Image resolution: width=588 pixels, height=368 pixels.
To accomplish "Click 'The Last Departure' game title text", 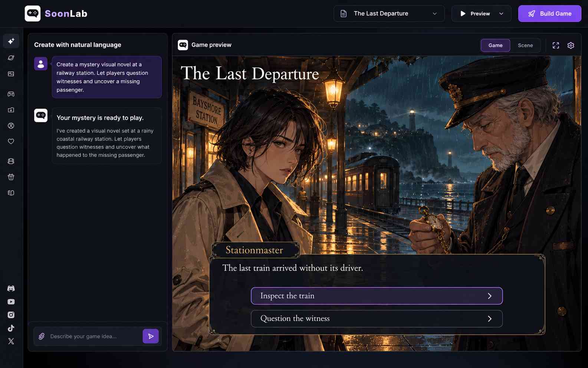I will click(x=250, y=73).
